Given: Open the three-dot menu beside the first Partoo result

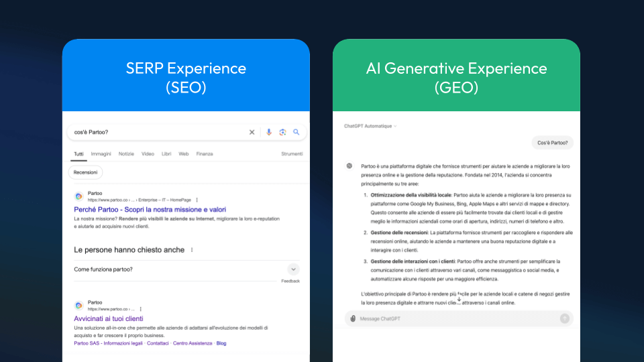Looking at the screenshot, I should (197, 200).
